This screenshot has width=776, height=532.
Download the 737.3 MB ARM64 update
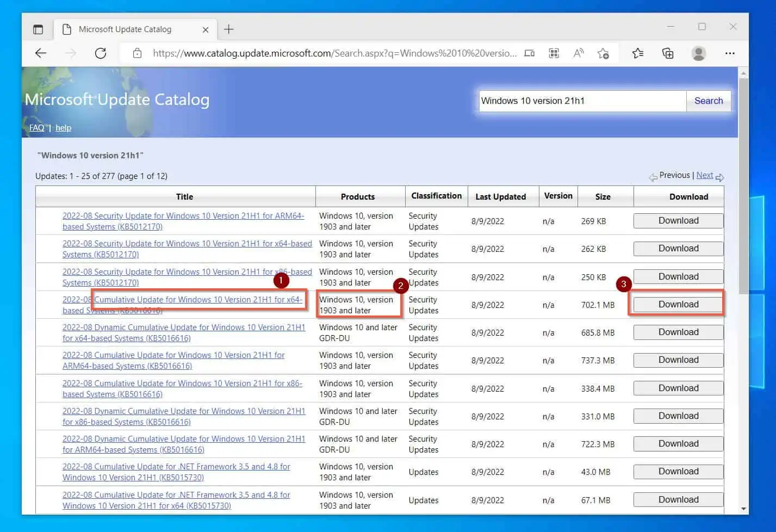[x=678, y=360]
